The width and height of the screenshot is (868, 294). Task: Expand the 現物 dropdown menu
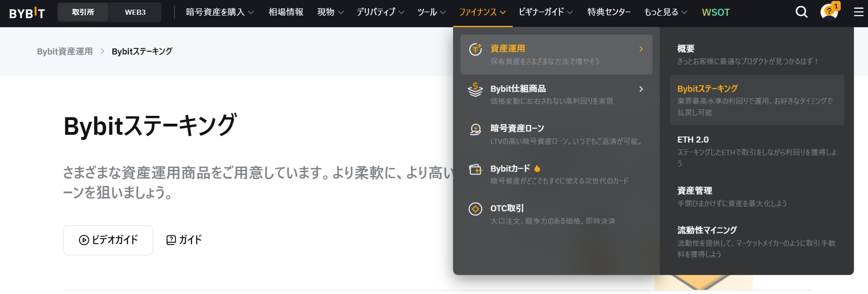330,12
